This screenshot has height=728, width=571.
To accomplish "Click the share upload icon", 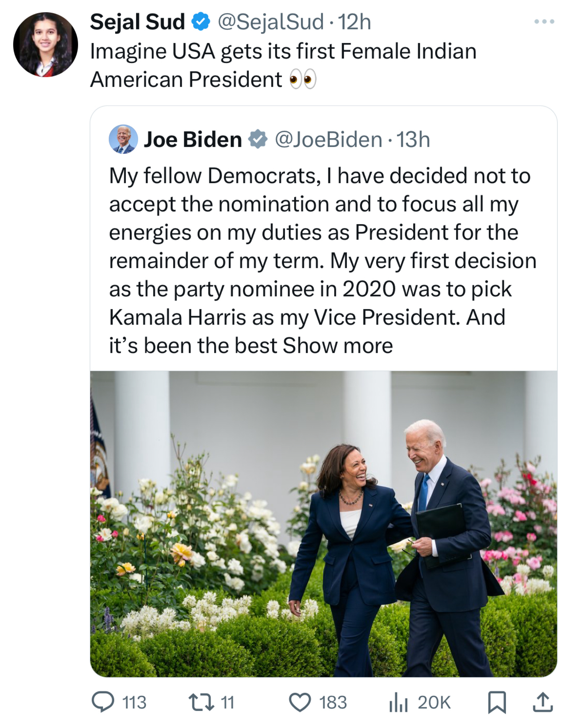I will [542, 702].
